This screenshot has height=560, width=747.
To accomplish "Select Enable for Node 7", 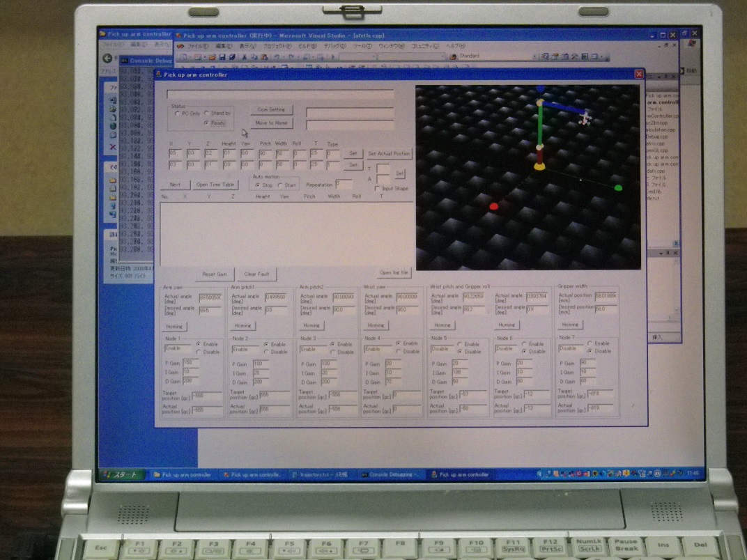I will (590, 343).
